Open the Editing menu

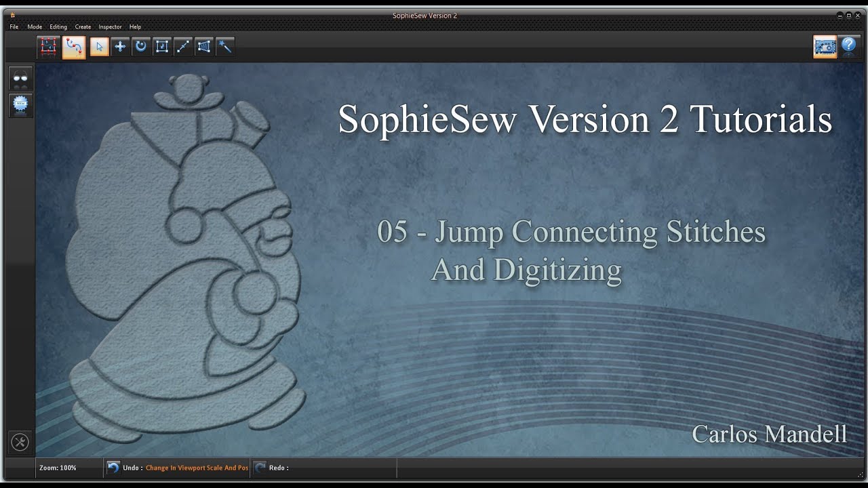[x=58, y=27]
